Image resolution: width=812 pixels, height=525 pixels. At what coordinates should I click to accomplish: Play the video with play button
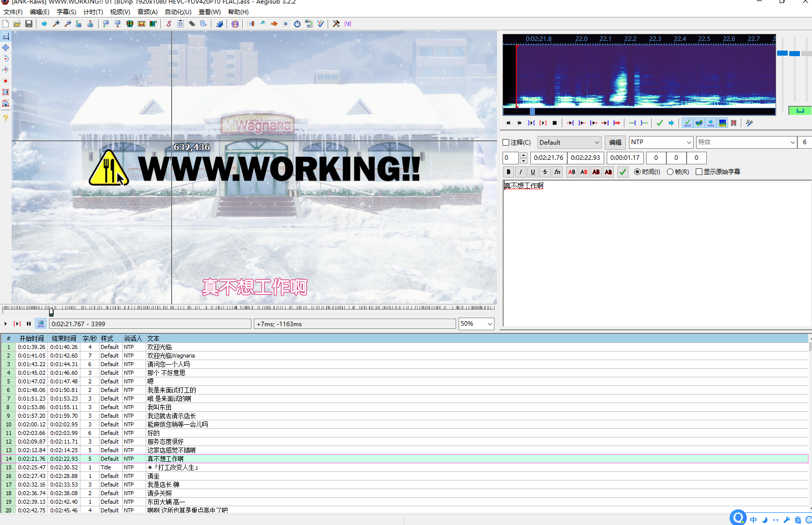6,324
